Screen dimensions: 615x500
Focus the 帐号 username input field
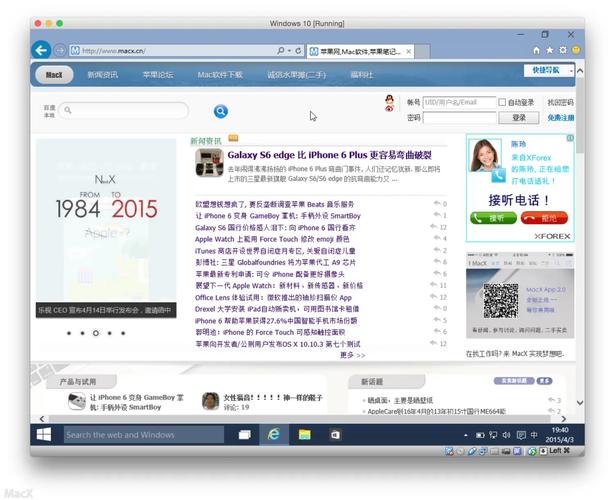pyautogui.click(x=459, y=102)
